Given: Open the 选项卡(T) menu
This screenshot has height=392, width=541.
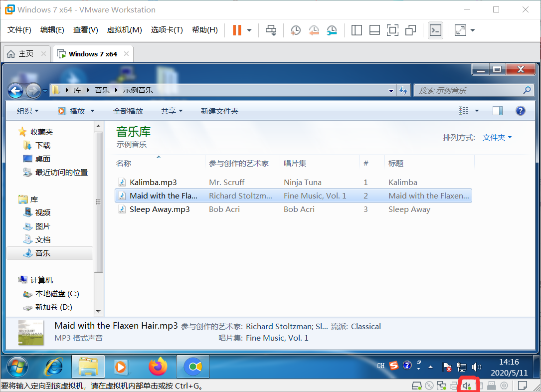Looking at the screenshot, I should point(167,30).
